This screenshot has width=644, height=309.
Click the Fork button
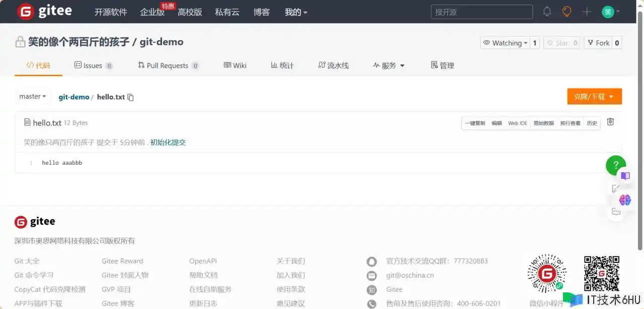click(598, 43)
